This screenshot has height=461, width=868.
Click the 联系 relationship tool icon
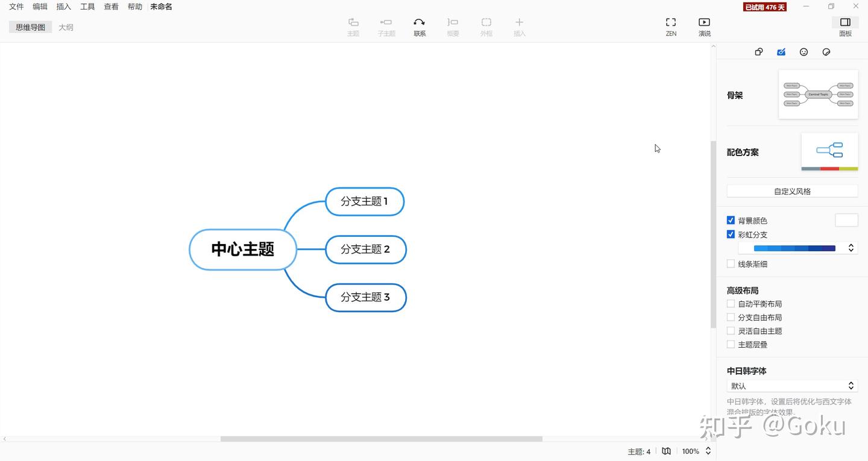click(x=420, y=22)
